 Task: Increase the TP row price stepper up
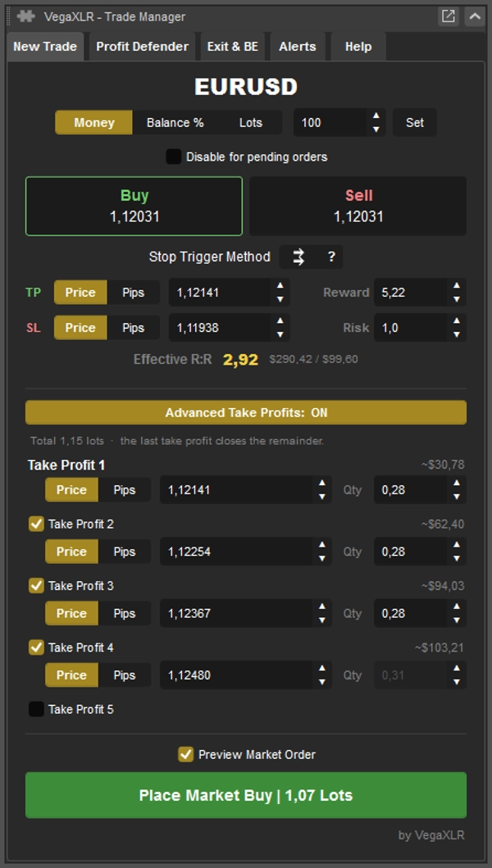click(280, 285)
